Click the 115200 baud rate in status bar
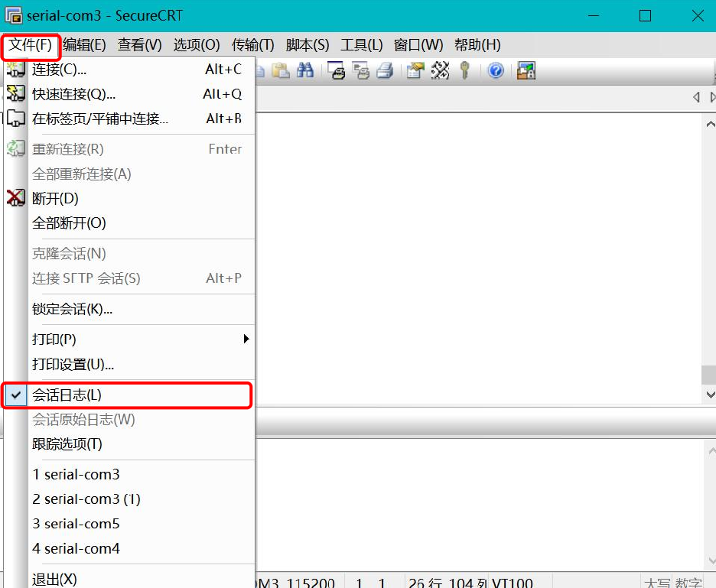 [311, 583]
